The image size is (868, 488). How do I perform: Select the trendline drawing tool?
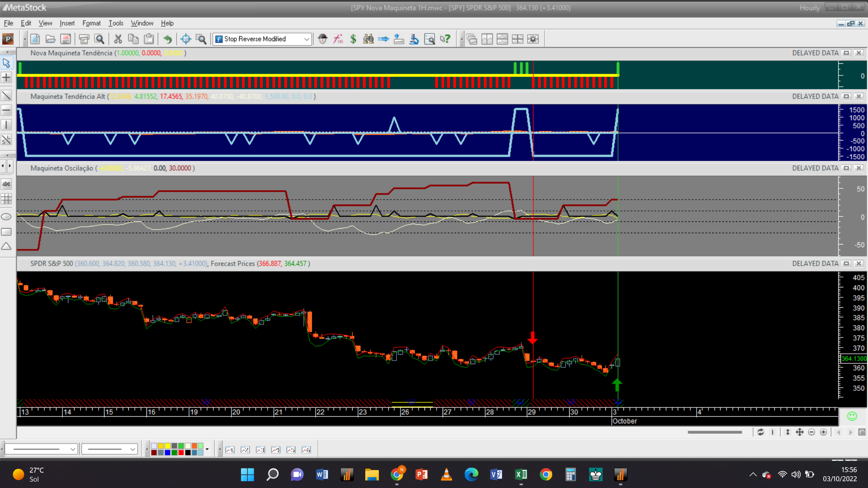(x=6, y=95)
